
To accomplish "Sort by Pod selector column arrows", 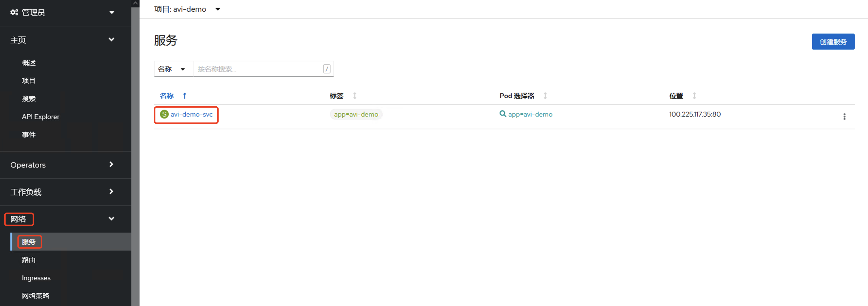I will [545, 96].
